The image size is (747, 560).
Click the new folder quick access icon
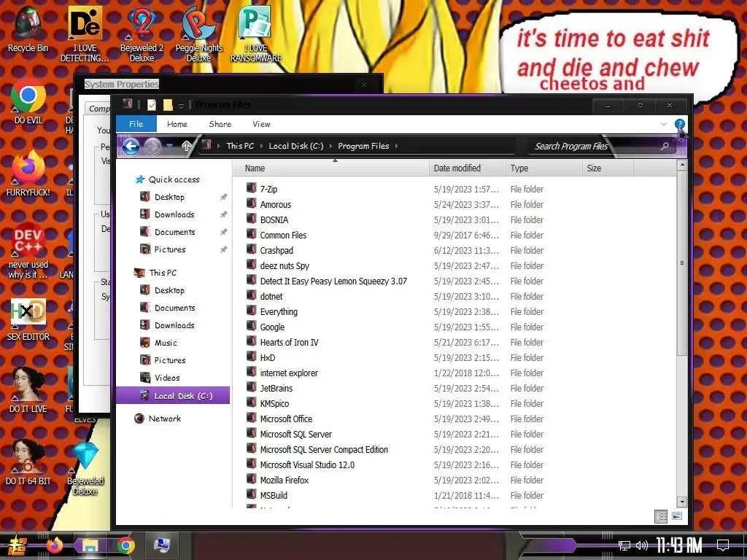point(167,105)
